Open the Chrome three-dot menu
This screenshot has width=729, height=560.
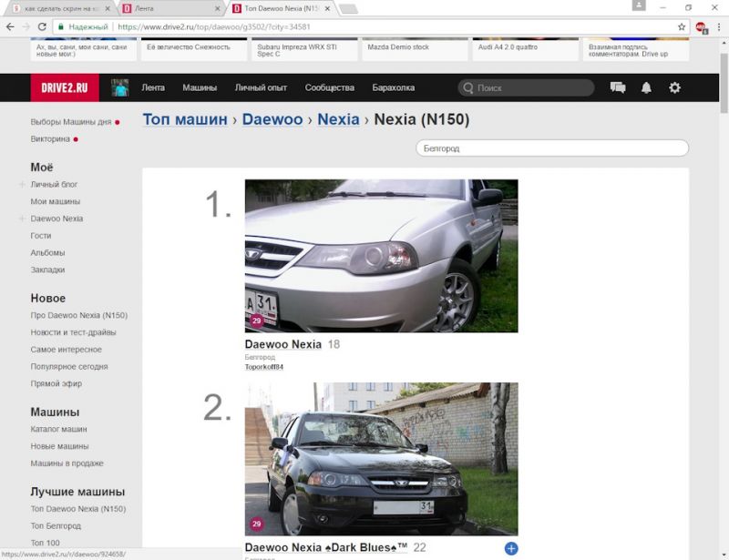(x=719, y=27)
